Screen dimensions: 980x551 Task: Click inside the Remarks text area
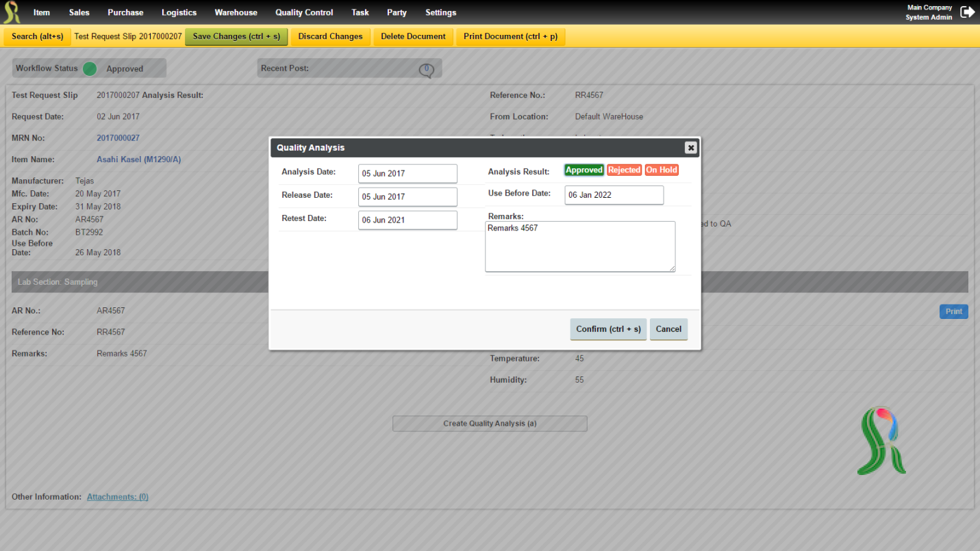[x=580, y=246]
